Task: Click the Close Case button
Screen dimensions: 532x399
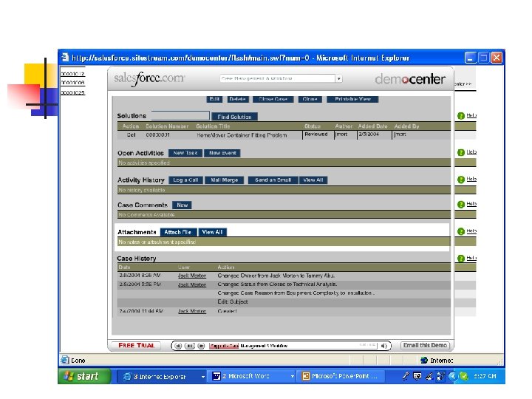Action: (273, 99)
